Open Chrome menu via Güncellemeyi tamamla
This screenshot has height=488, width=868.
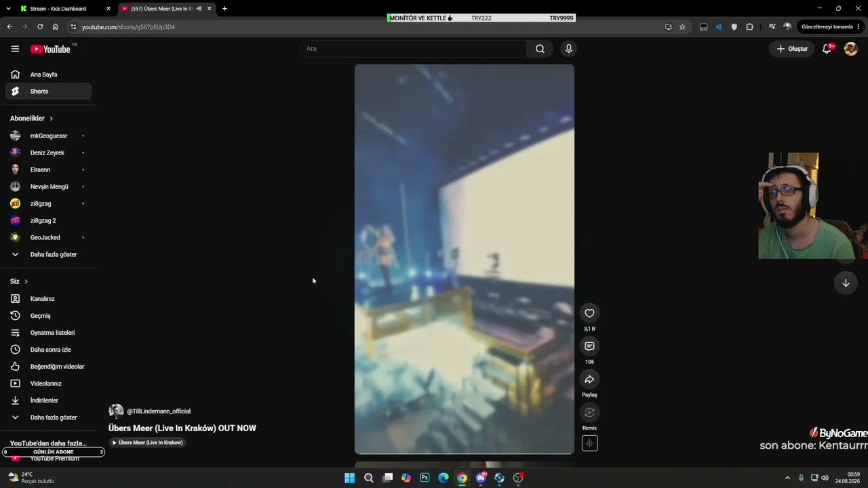pyautogui.click(x=831, y=26)
